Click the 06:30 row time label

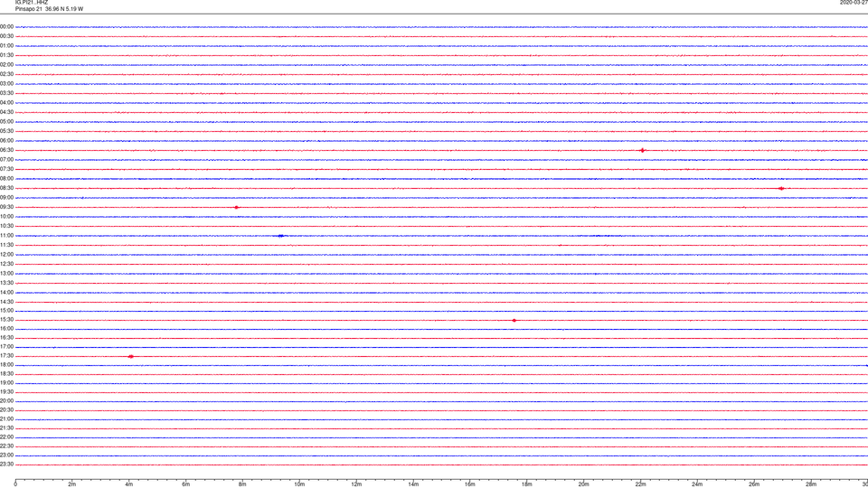point(6,150)
